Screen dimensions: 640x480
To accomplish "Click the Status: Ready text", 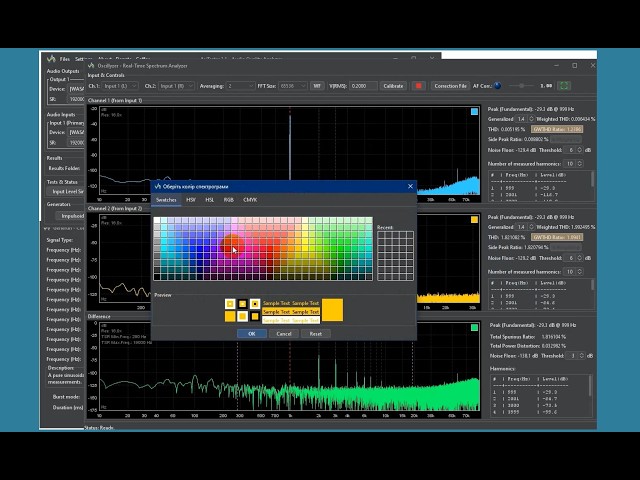I will (99, 427).
